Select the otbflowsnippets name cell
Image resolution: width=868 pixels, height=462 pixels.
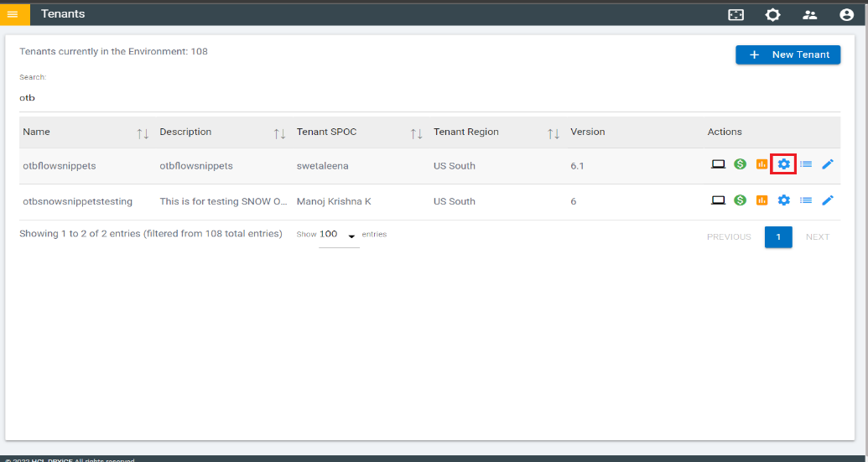click(x=60, y=166)
